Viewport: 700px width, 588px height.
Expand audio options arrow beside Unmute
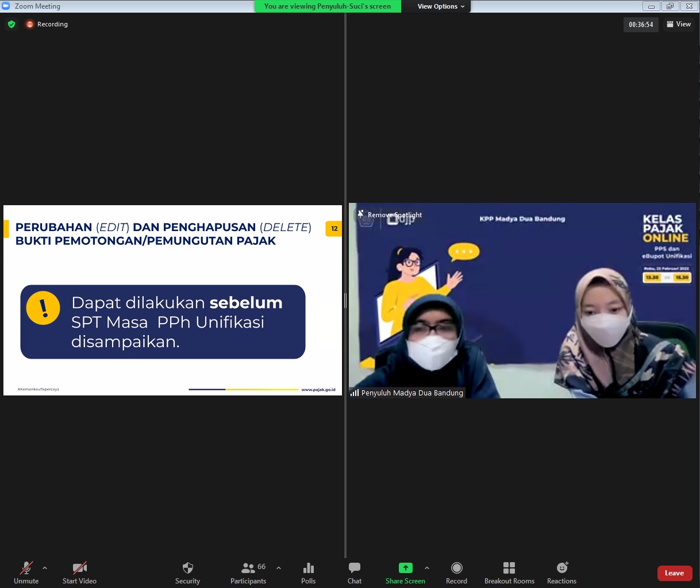coord(45,568)
